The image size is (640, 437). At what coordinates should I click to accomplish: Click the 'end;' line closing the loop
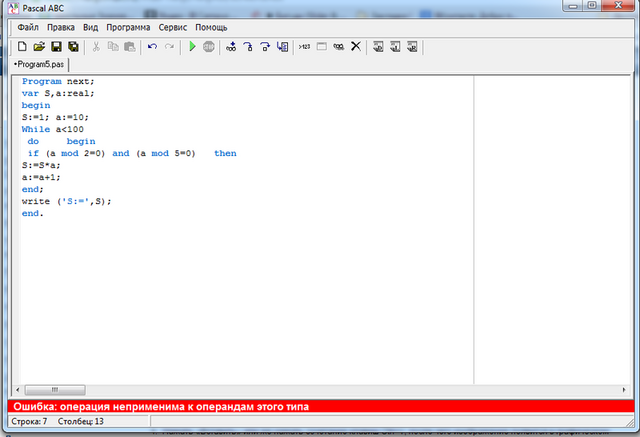pos(33,189)
